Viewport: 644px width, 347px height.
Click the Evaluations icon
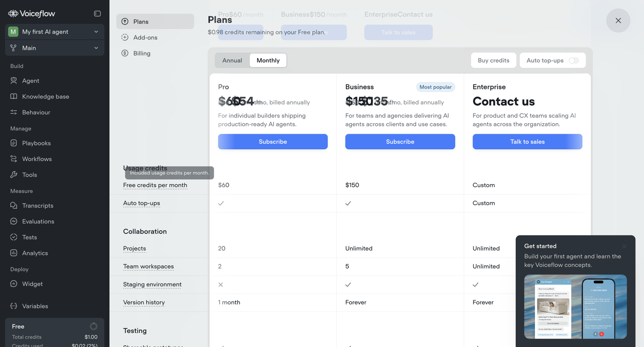click(14, 221)
